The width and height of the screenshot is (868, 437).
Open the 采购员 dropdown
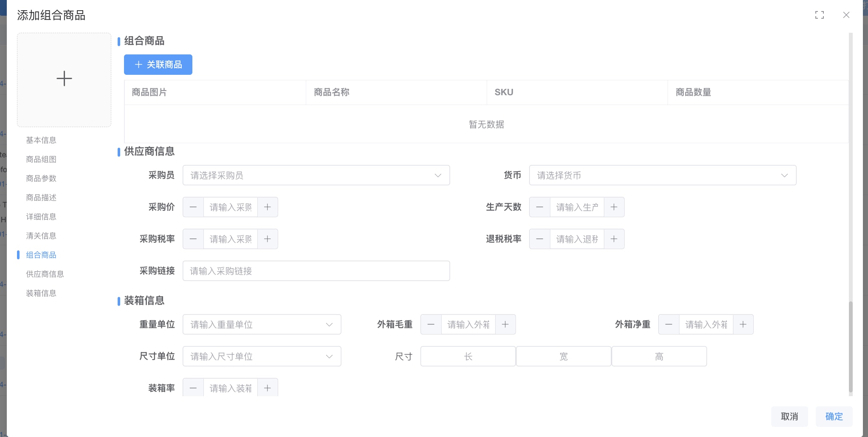[316, 175]
